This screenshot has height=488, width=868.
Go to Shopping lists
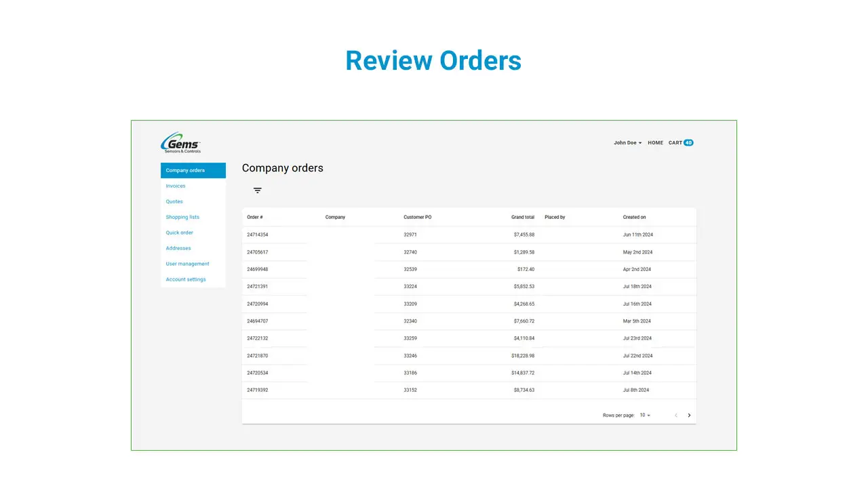[182, 218]
